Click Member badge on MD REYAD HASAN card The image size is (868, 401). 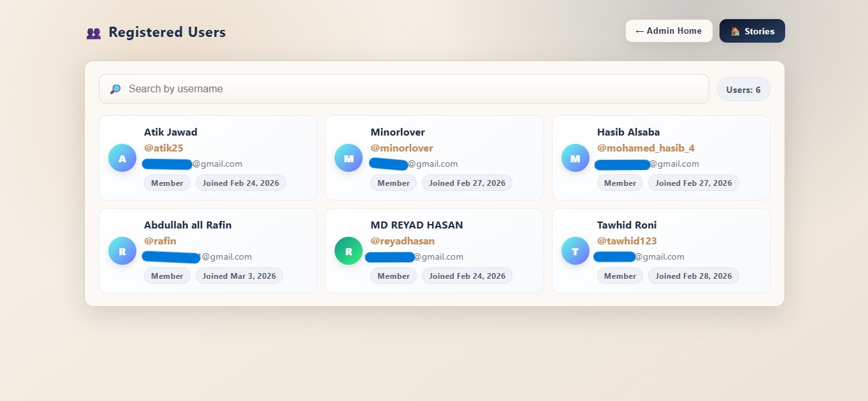click(394, 276)
